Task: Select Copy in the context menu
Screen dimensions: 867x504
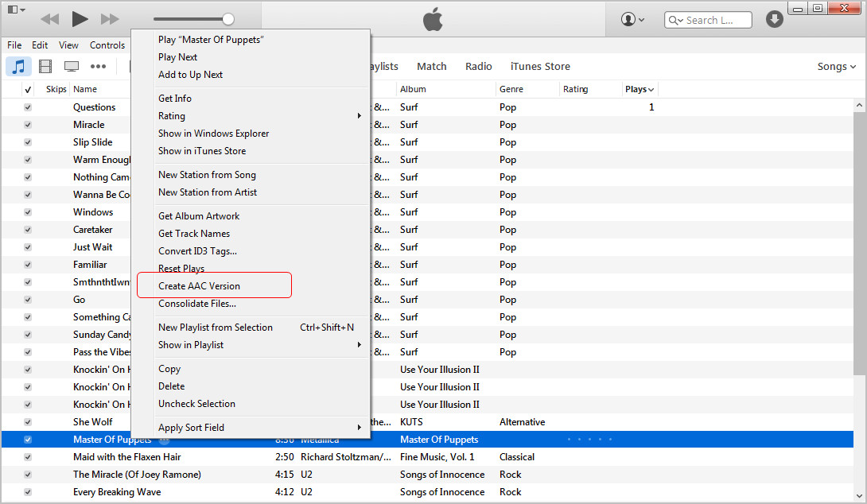Action: (x=169, y=369)
